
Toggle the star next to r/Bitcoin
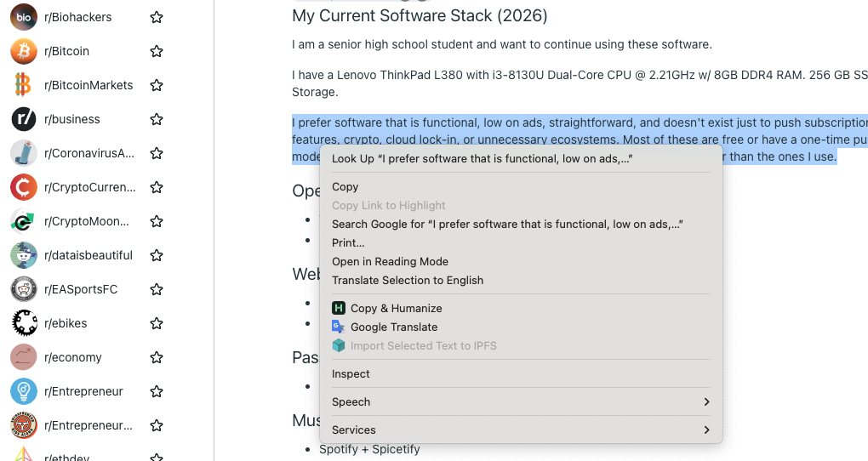[157, 51]
